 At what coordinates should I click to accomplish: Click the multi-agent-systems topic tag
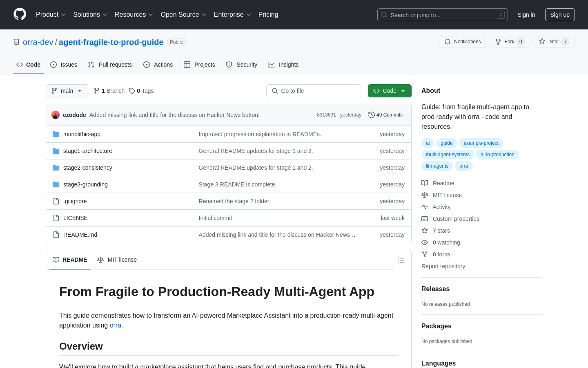pyautogui.click(x=448, y=155)
